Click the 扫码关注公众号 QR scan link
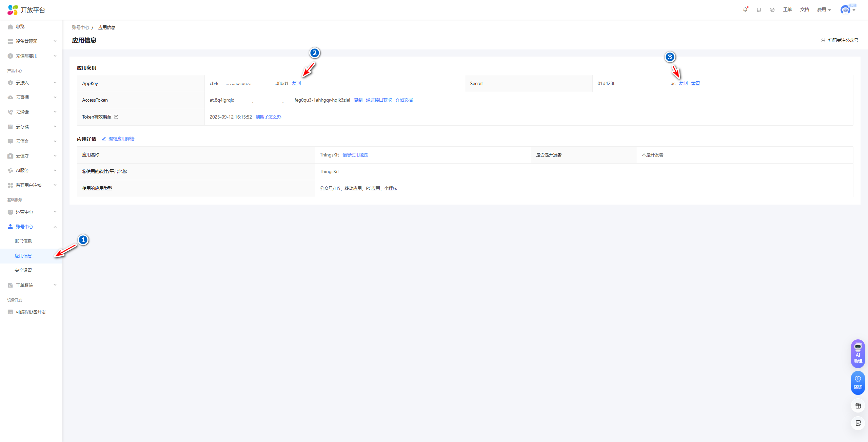Image resolution: width=868 pixels, height=442 pixels. click(840, 40)
